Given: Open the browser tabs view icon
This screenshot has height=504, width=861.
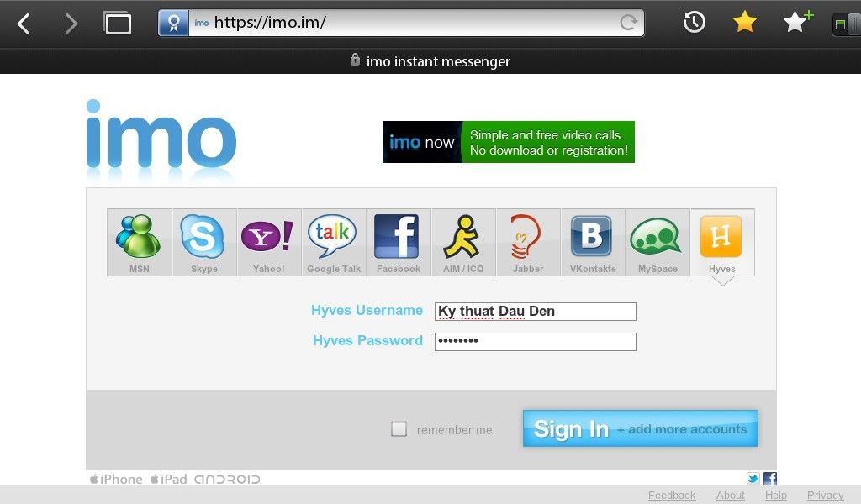Looking at the screenshot, I should [x=117, y=23].
